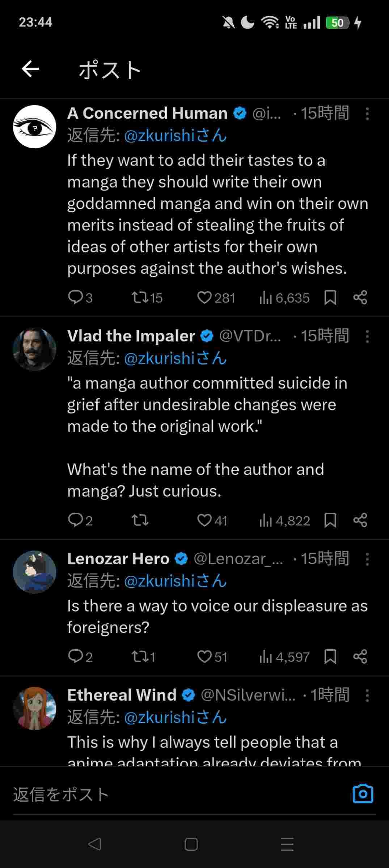The image size is (389, 868).
Task: Bookmark Lenozar Hero's reply
Action: click(x=330, y=656)
